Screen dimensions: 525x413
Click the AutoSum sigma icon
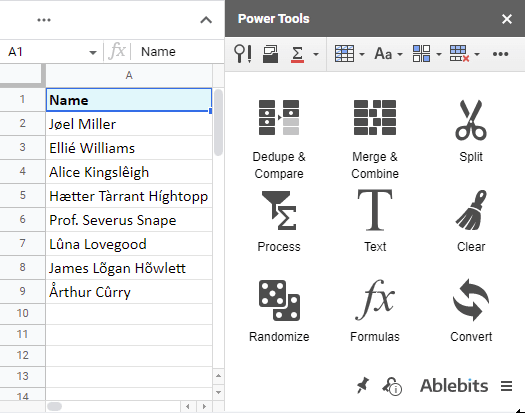(x=297, y=54)
